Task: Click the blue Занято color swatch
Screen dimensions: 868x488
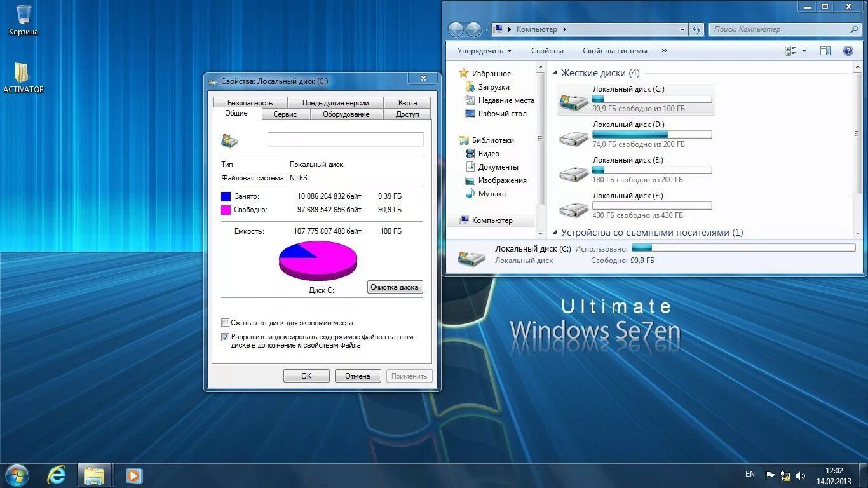Action: (x=226, y=196)
